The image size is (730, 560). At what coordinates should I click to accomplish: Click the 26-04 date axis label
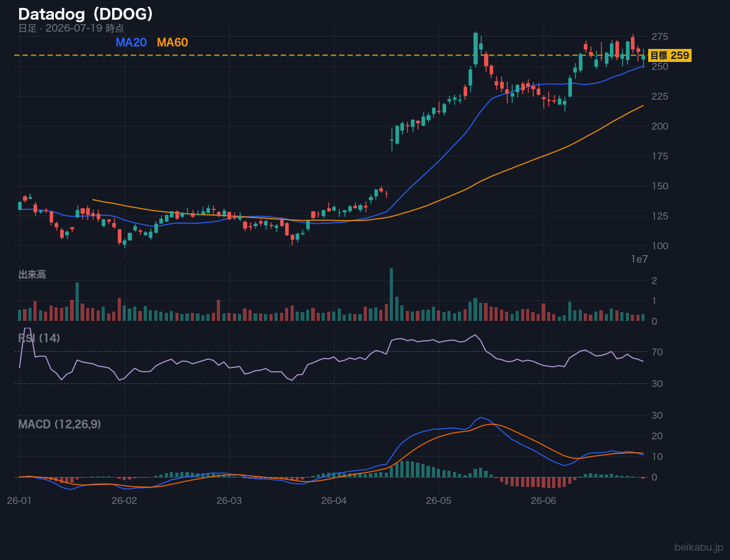pyautogui.click(x=334, y=501)
